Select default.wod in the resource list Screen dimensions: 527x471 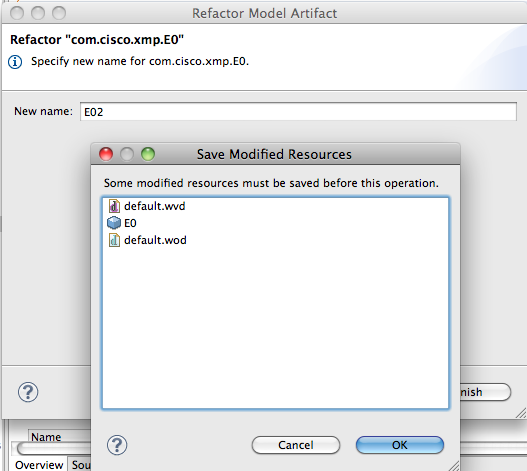pos(155,240)
